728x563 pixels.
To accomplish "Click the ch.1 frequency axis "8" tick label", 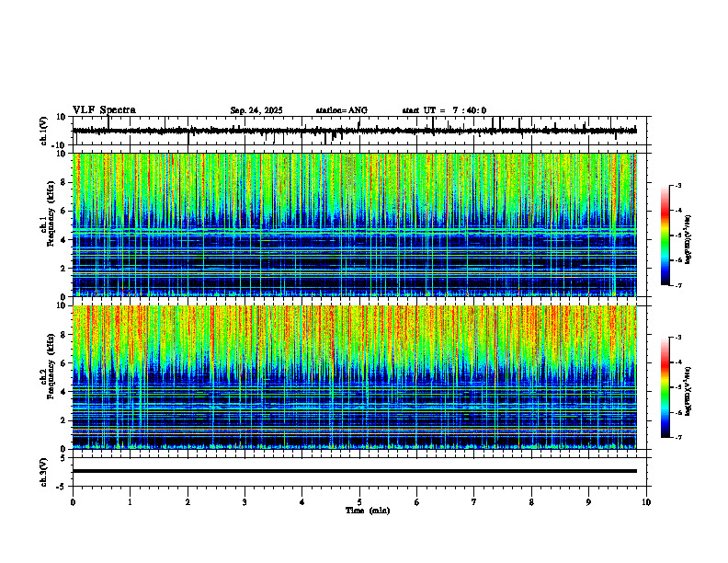I will coord(64,182).
